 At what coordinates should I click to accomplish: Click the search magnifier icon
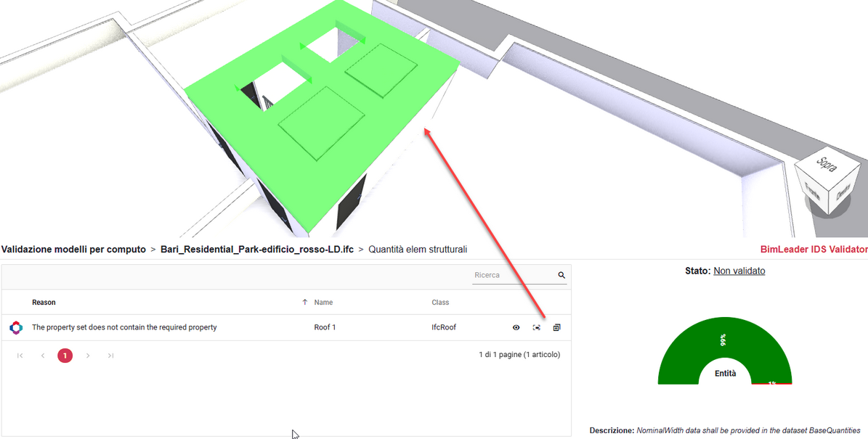coord(561,276)
